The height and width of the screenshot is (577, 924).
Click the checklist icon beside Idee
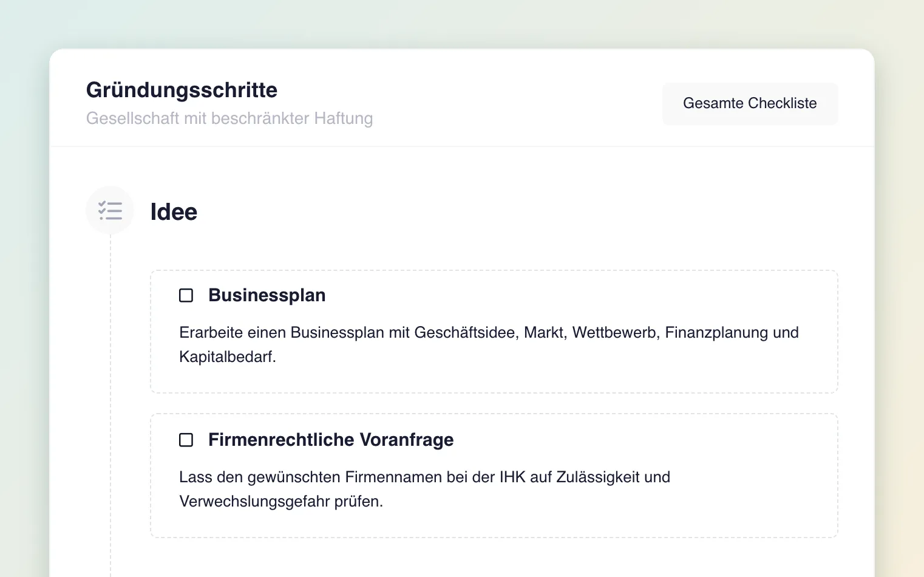(110, 210)
